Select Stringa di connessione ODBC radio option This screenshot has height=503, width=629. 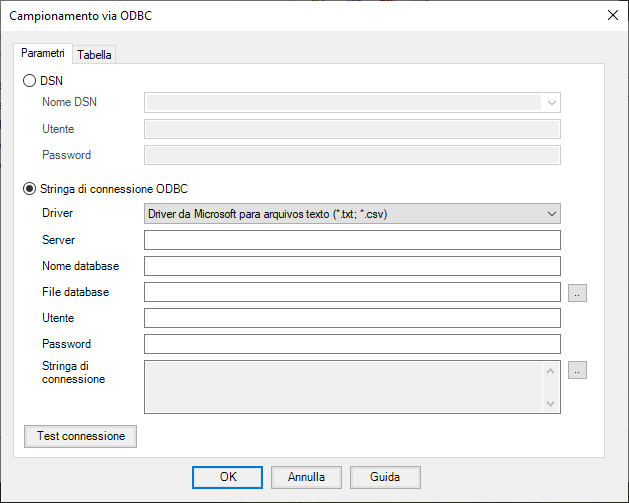(30, 188)
